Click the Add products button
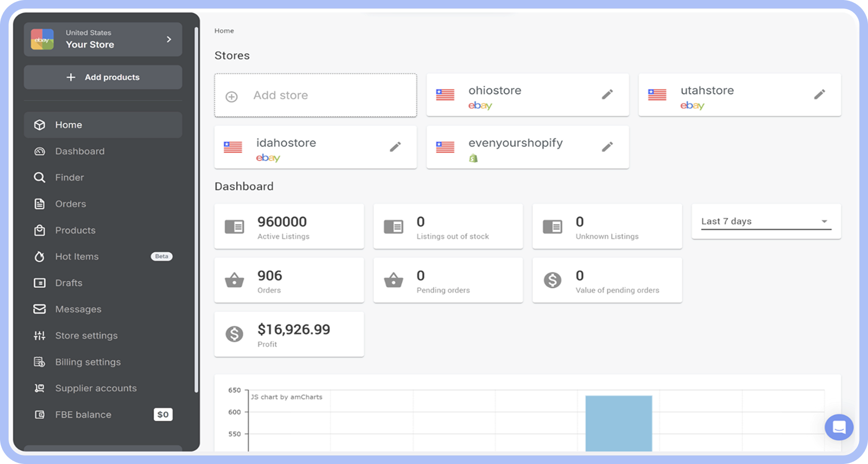 coord(103,77)
